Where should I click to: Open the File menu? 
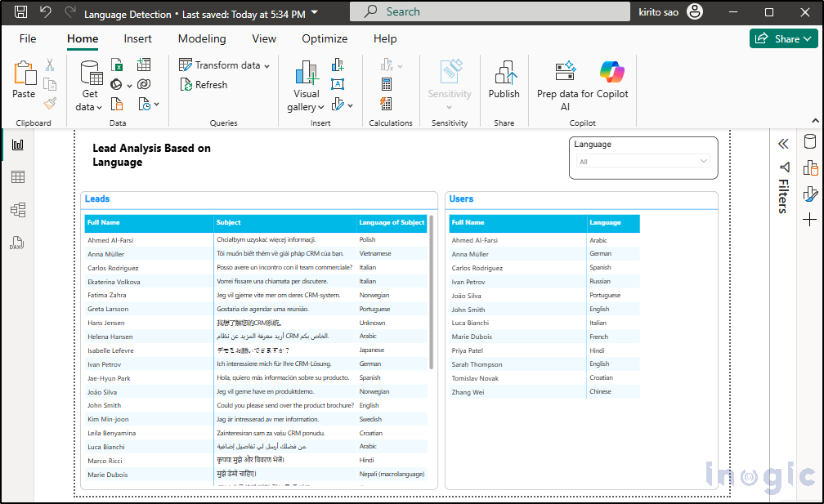pos(28,39)
